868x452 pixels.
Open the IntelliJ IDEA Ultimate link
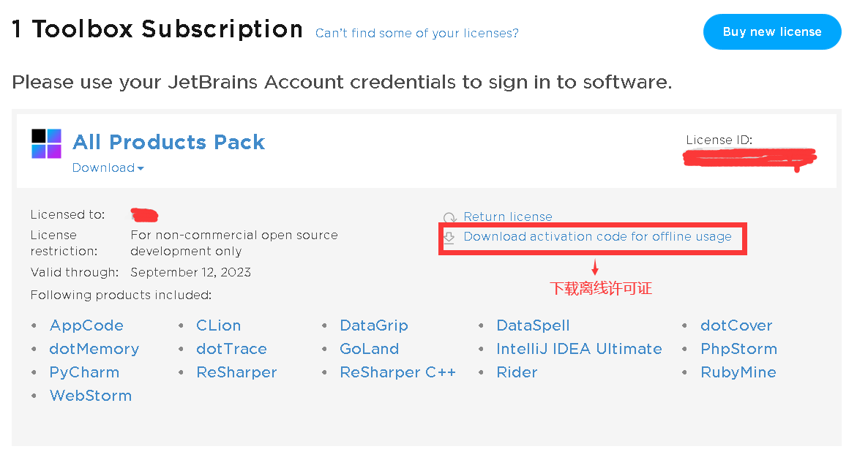click(x=579, y=349)
